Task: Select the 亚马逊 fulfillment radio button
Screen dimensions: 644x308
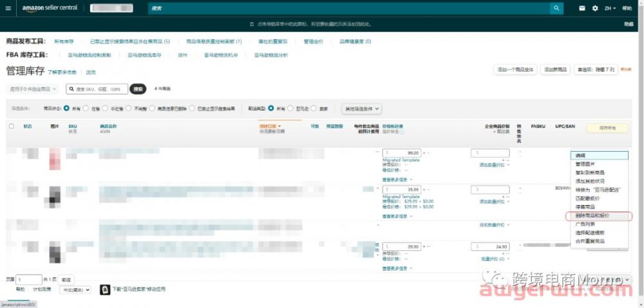Action: (290, 109)
